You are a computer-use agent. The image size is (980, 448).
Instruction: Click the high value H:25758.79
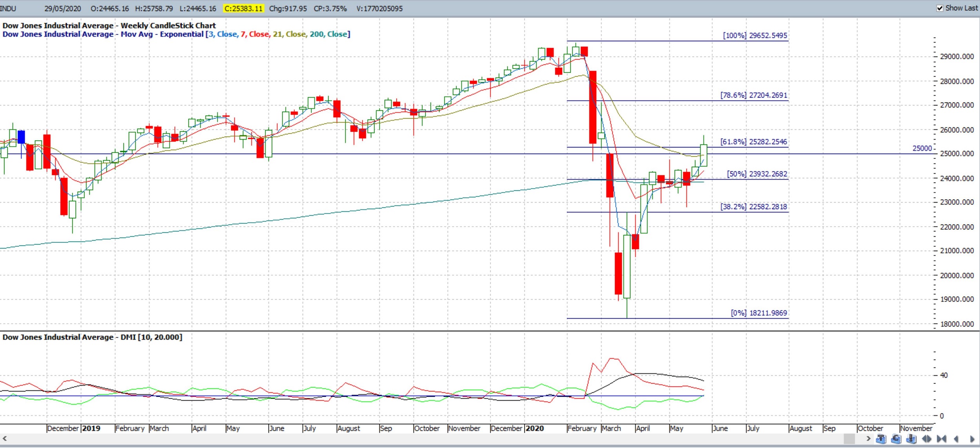coord(154,9)
